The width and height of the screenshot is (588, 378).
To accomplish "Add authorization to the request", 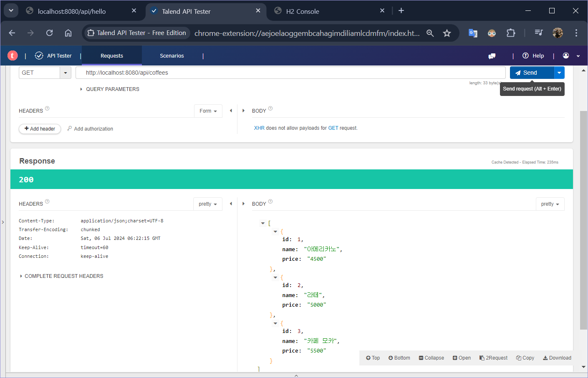I will click(x=90, y=129).
